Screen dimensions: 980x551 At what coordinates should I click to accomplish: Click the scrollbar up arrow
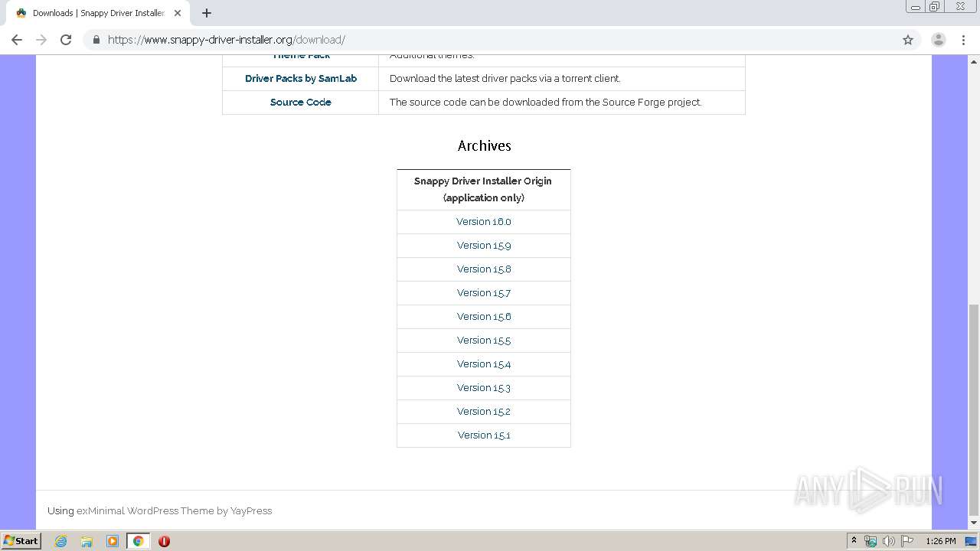pos(974,60)
